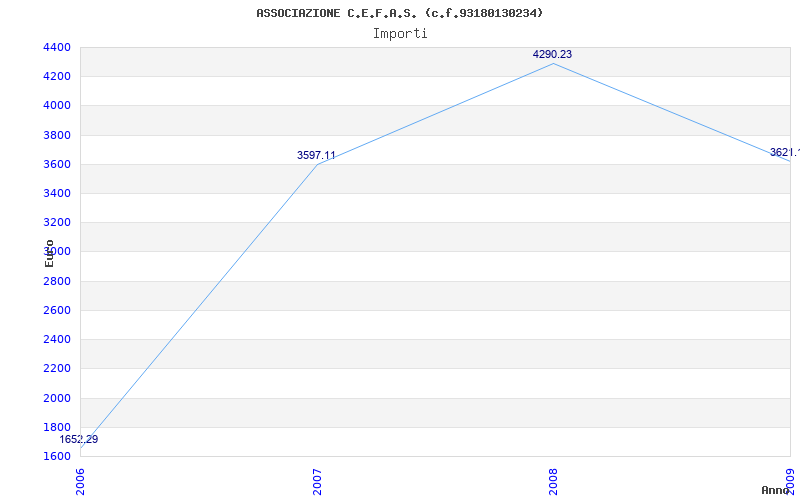Click the 3400 y-axis value
Image resolution: width=800 pixels, height=500 pixels.
[x=57, y=193]
